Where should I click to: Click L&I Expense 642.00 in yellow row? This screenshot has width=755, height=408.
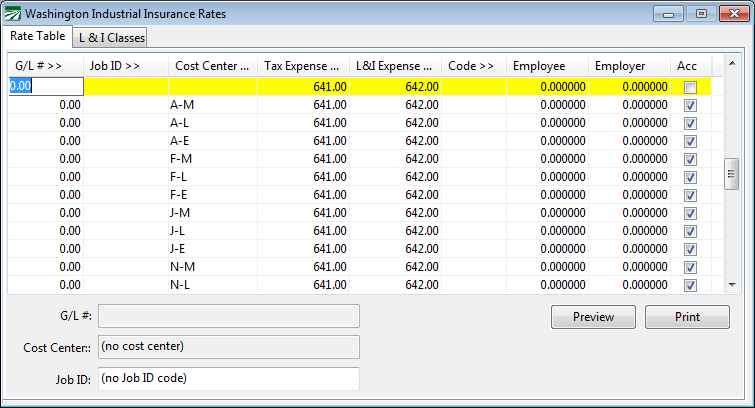tap(395, 87)
